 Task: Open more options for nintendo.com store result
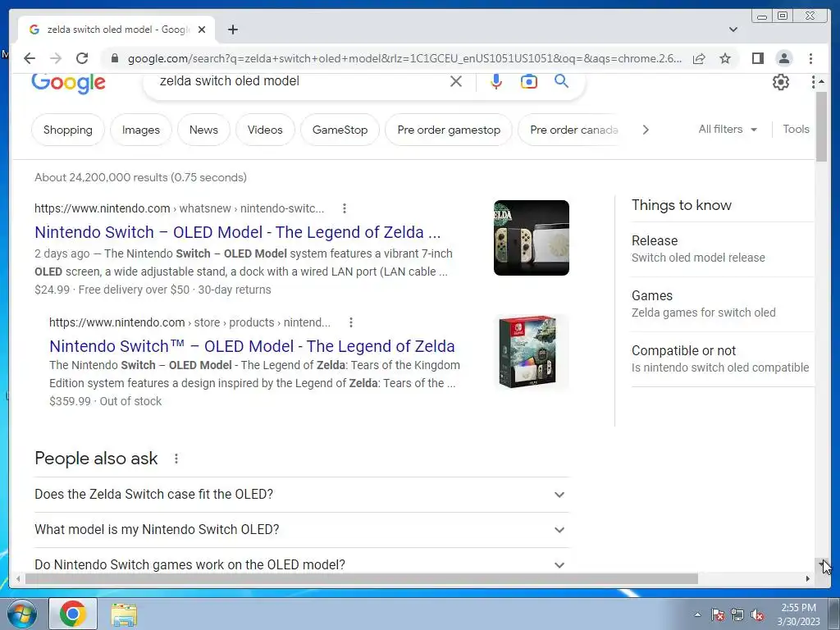(351, 322)
